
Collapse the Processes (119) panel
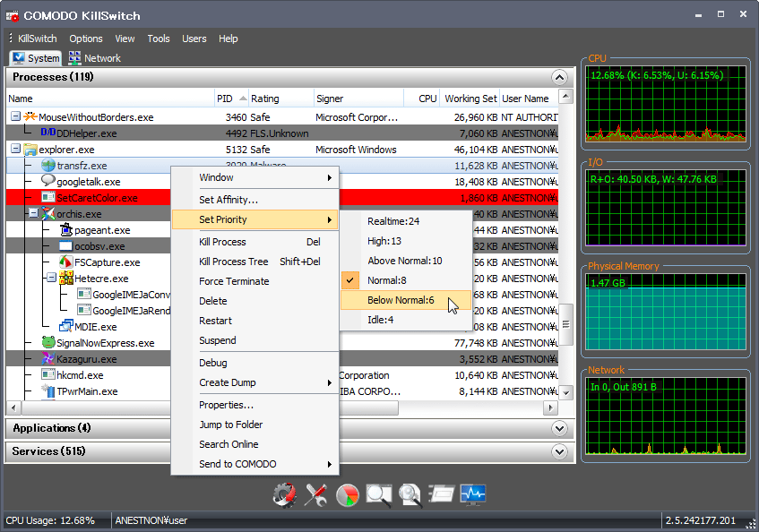pyautogui.click(x=559, y=77)
